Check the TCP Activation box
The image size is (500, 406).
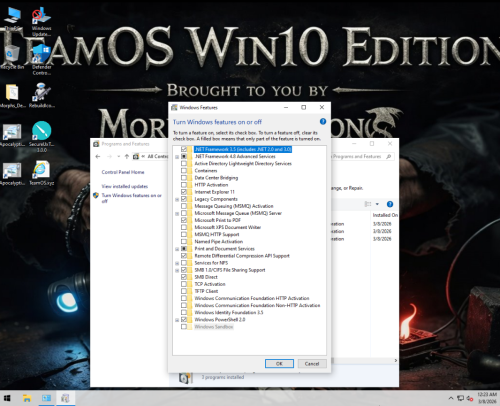coord(184,284)
